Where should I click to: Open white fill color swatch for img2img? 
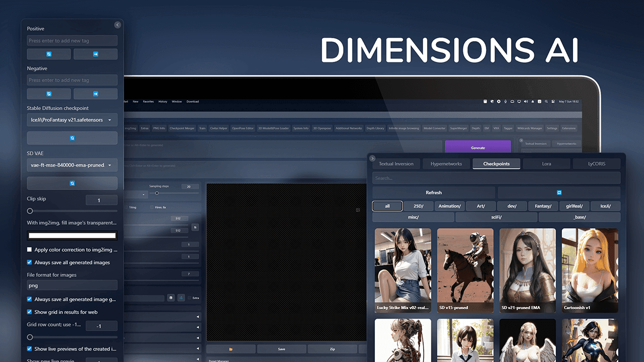(x=72, y=235)
